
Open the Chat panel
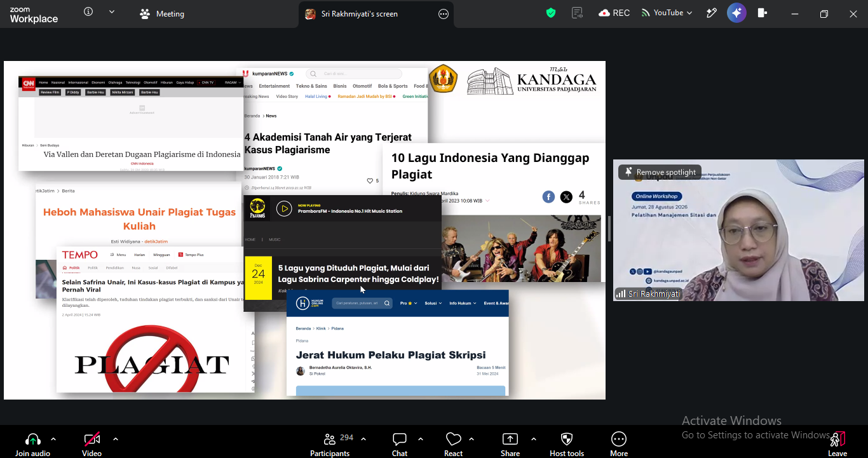400,444
